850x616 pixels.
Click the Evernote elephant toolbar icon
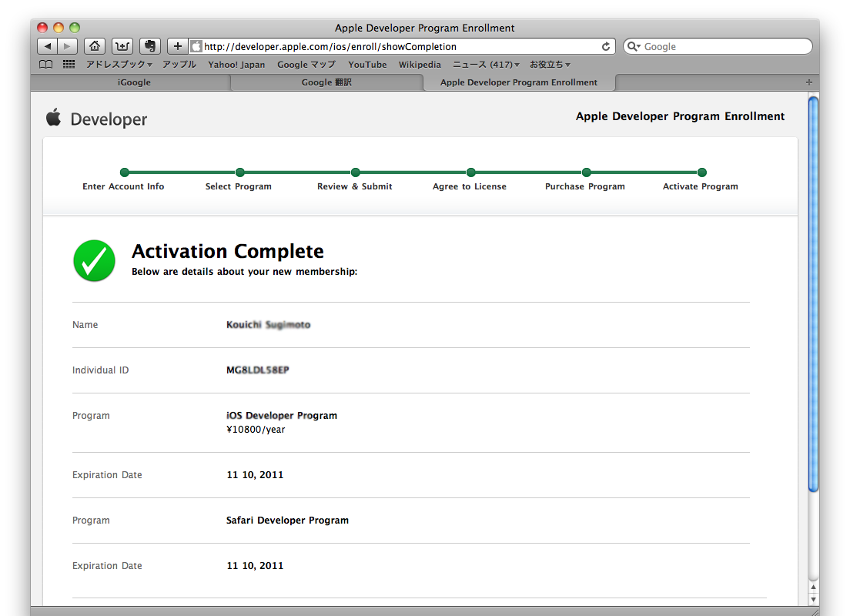tap(150, 46)
